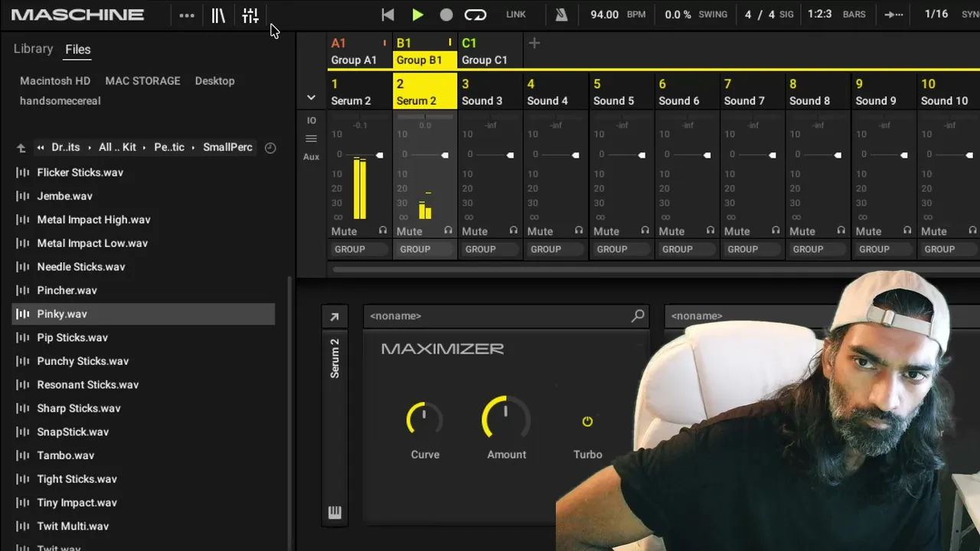The image size is (980, 551).
Task: Click the double-arrow path collapse icon
Action: tap(40, 148)
